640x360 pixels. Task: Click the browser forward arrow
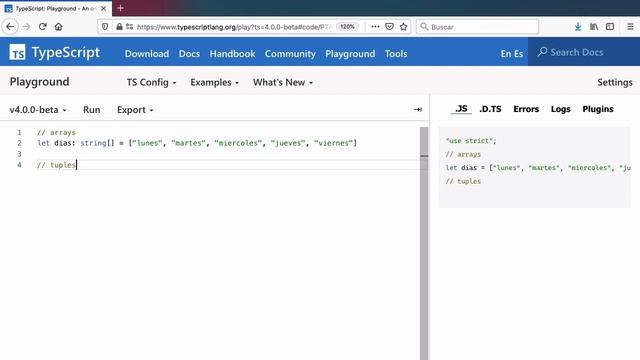(x=27, y=27)
